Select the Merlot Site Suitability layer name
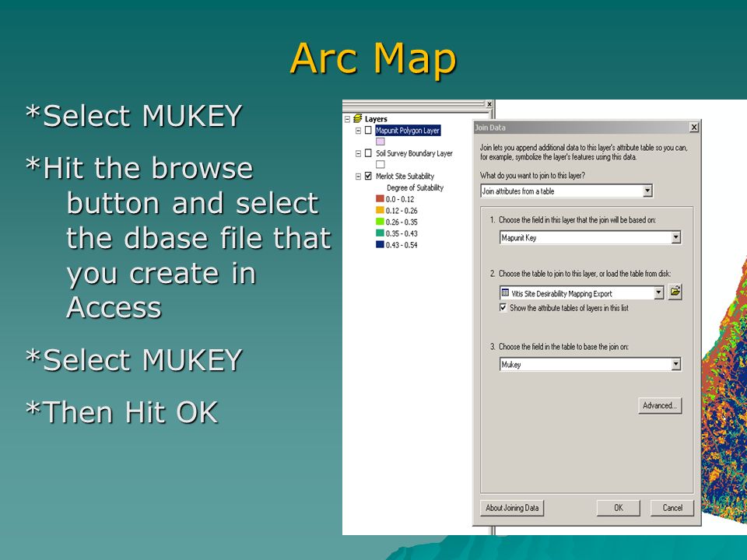Image resolution: width=747 pixels, height=560 pixels. pos(405,177)
